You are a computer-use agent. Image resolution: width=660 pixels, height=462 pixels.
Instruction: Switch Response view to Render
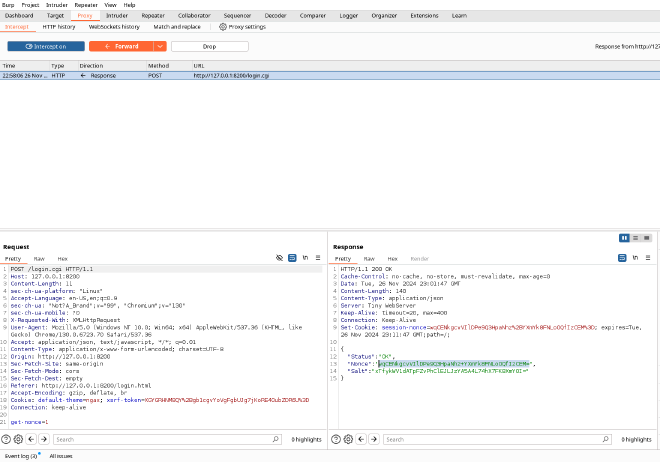(419, 259)
